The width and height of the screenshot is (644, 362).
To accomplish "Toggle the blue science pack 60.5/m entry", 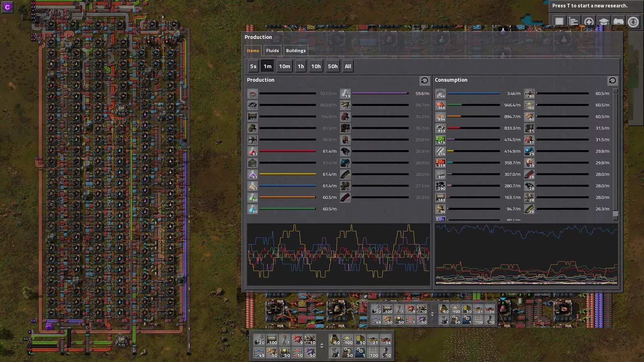I will point(253,209).
